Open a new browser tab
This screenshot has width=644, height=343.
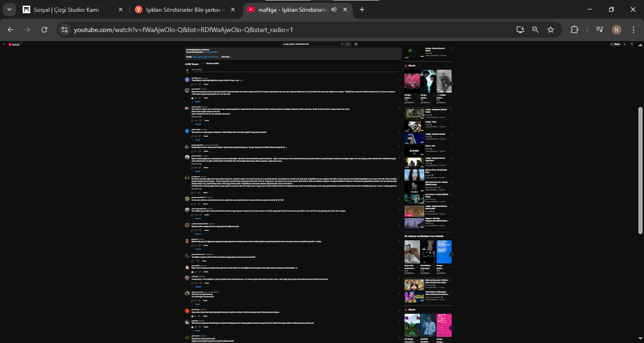click(362, 9)
